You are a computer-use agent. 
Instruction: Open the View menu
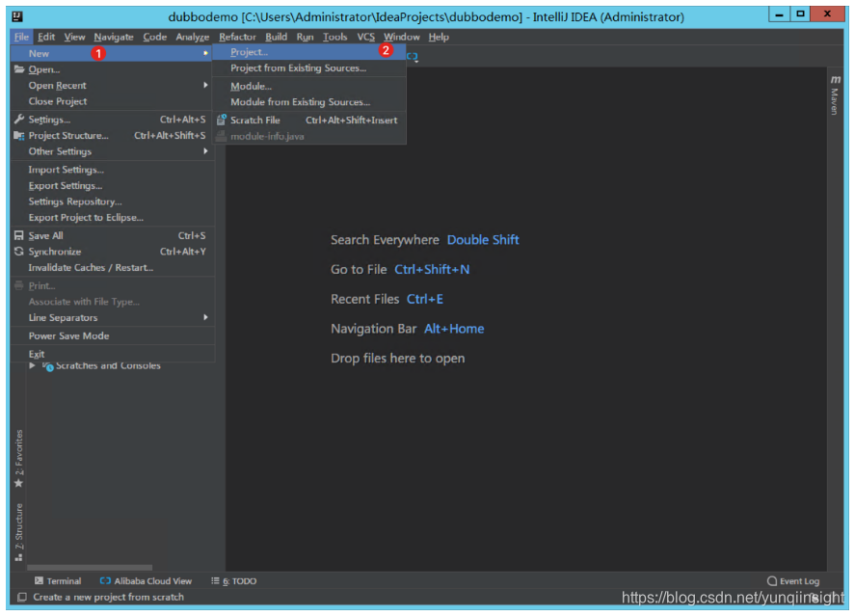pos(74,37)
